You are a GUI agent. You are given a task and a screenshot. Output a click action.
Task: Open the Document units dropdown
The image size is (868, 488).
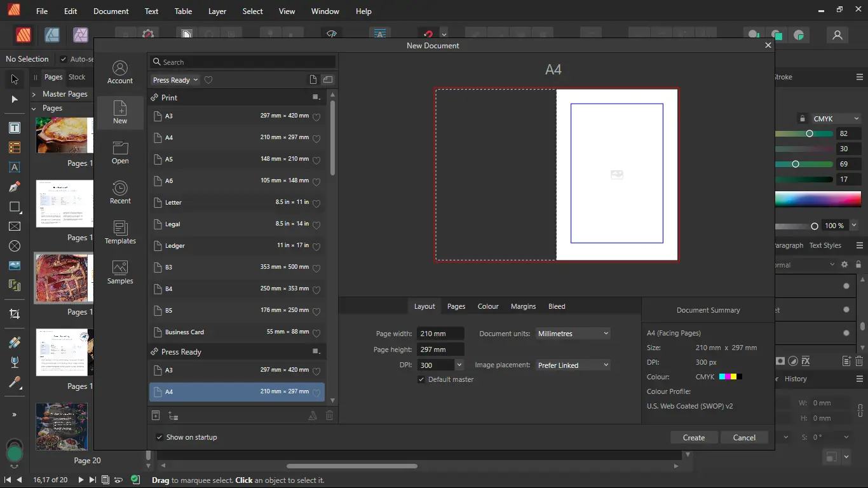click(573, 334)
